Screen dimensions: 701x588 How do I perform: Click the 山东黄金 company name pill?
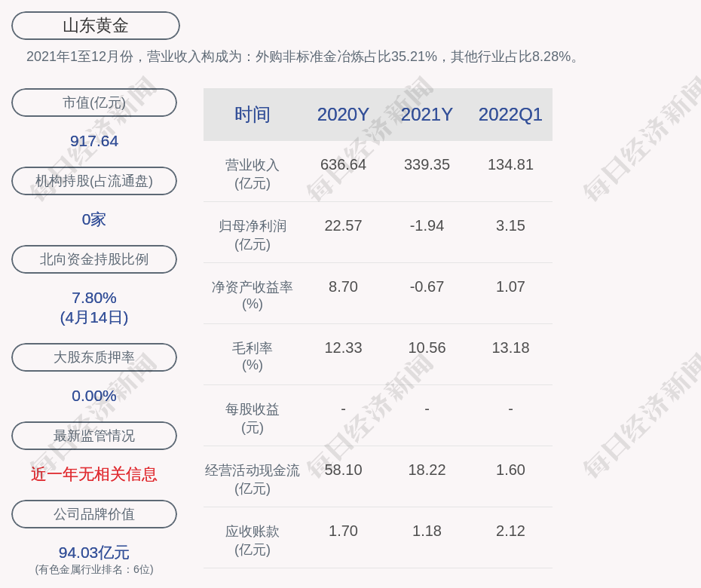coord(96,26)
